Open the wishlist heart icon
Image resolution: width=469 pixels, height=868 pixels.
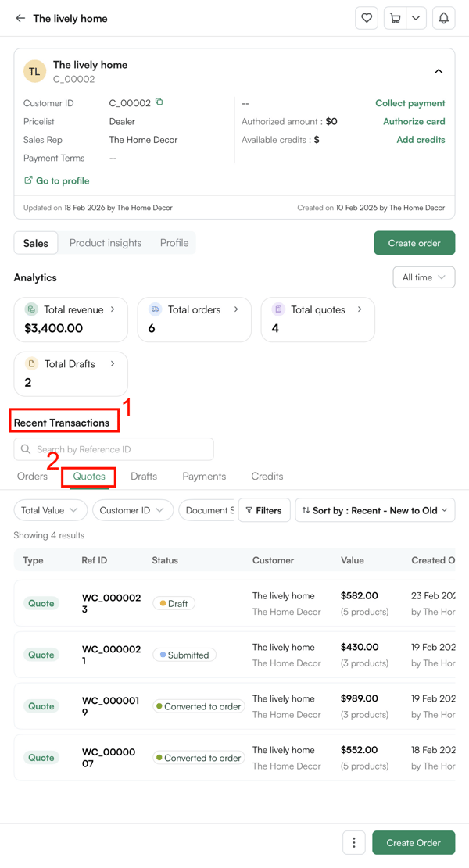pos(367,18)
